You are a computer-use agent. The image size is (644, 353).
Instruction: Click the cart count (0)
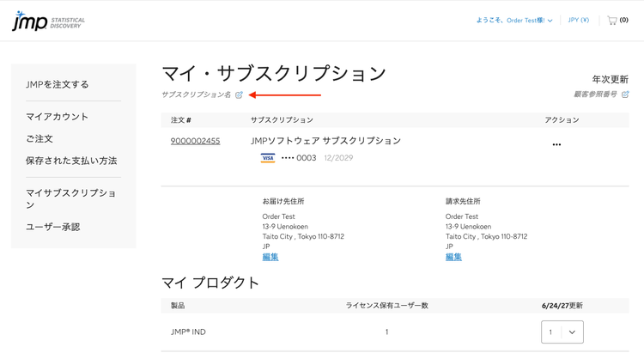(x=624, y=20)
